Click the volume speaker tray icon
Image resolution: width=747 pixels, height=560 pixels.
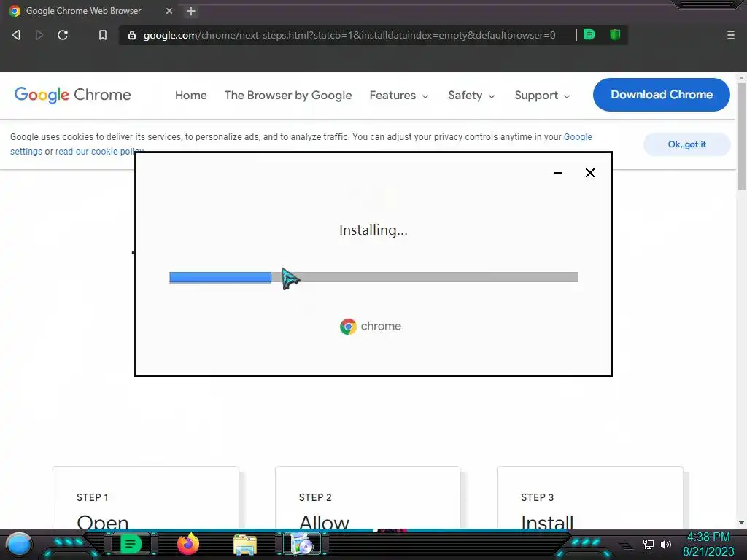tap(666, 544)
